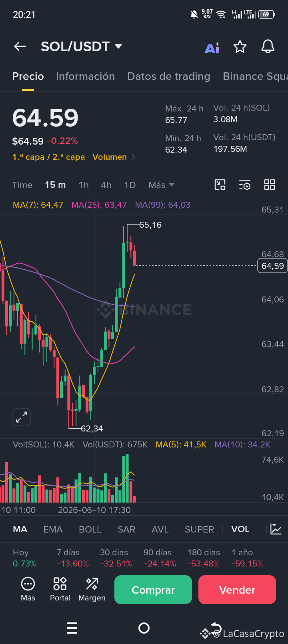This screenshot has height=644, width=288.
Task: Tap the Vol. 24 h(USDT) 197.56M value
Action: [x=230, y=149]
